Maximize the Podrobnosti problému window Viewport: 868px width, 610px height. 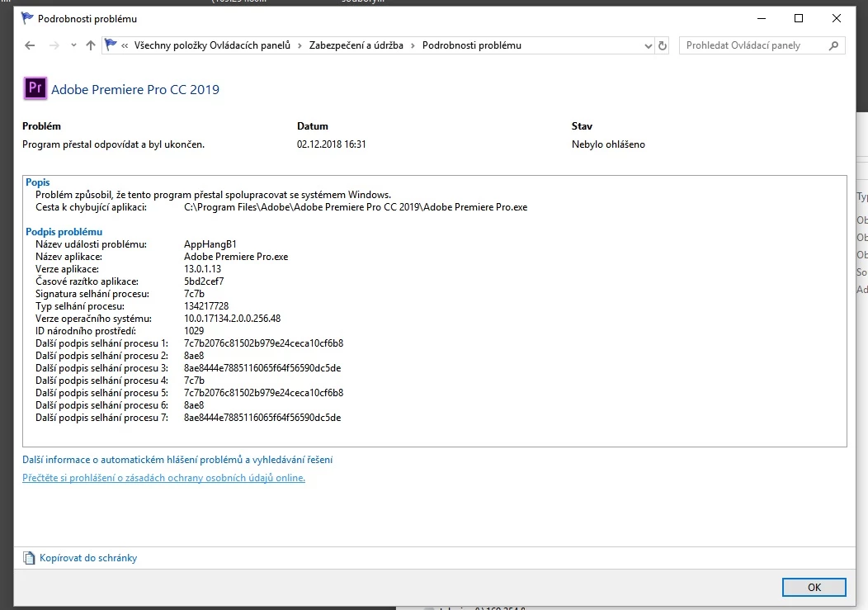tap(798, 18)
